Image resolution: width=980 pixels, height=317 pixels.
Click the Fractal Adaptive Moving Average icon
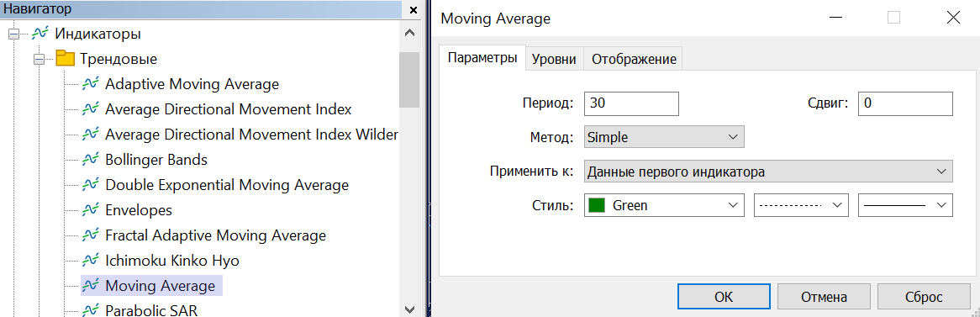[90, 235]
